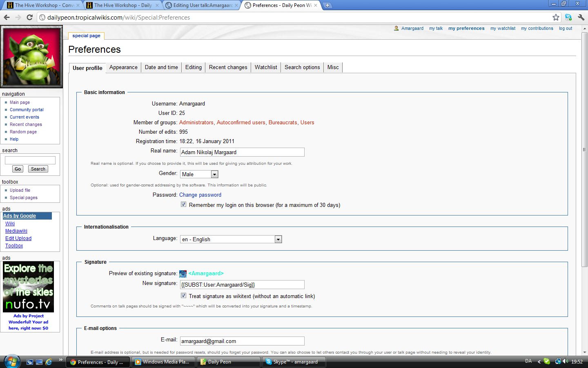The width and height of the screenshot is (588, 368).
Task: Open Daily Peon folder taskbar button
Action: 229,362
